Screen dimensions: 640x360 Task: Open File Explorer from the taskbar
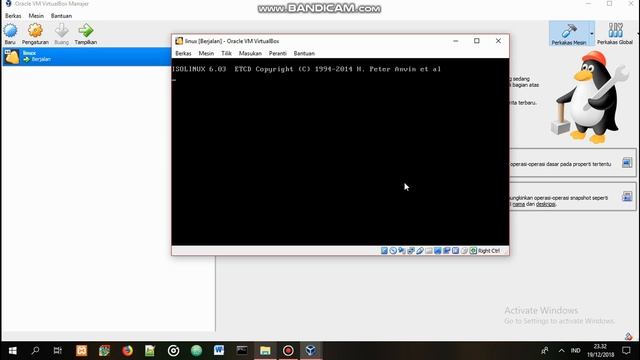pos(265,351)
